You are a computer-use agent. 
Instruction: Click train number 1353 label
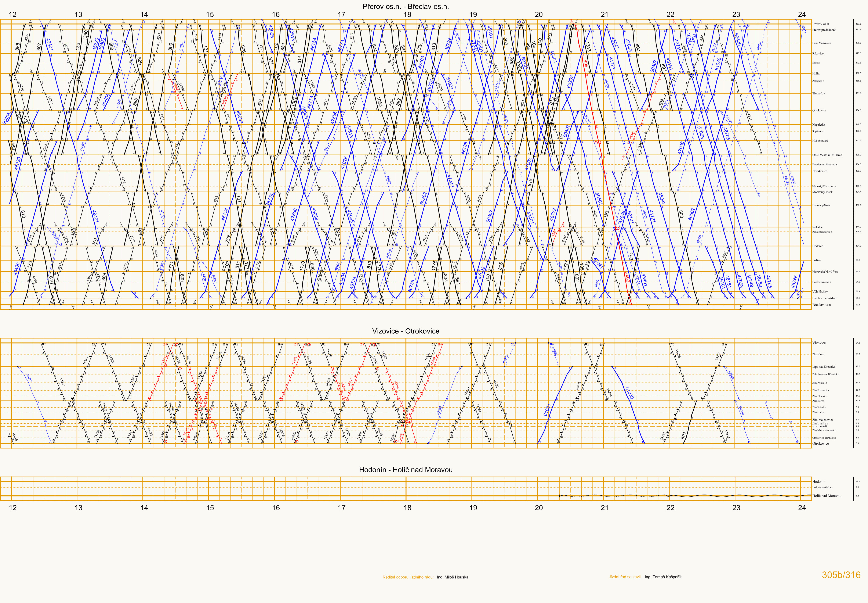point(12,146)
